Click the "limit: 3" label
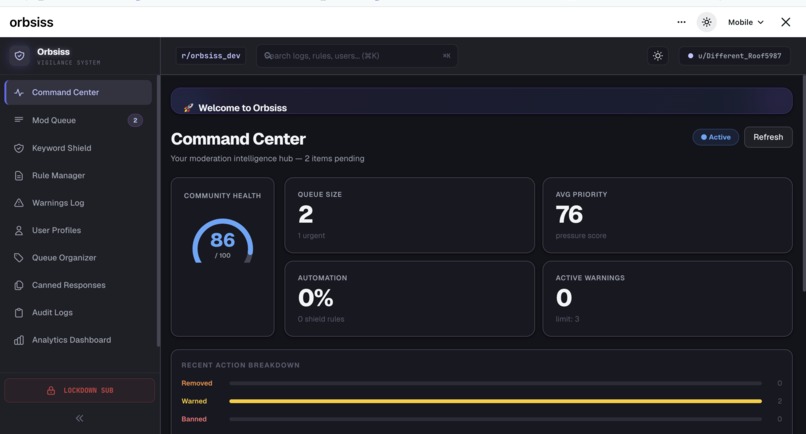806x434 pixels. pos(567,319)
